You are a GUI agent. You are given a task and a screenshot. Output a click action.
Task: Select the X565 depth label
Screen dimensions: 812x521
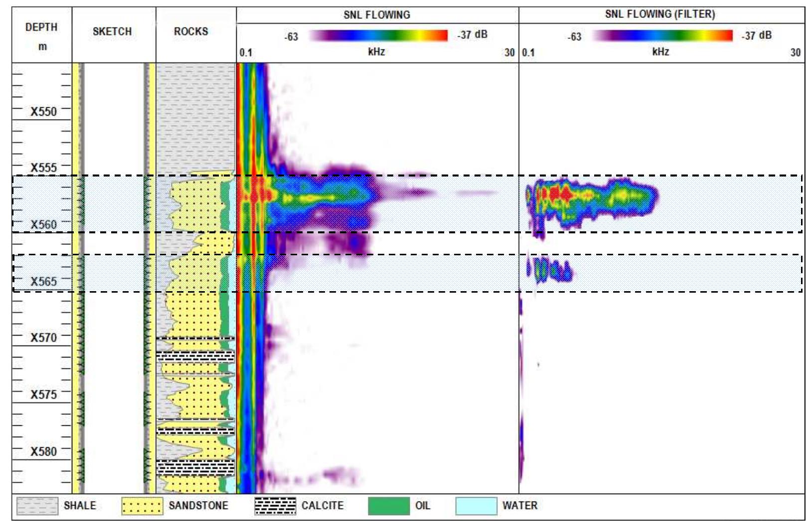pyautogui.click(x=43, y=282)
